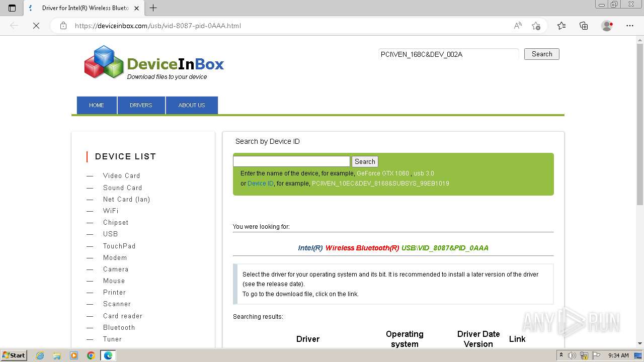This screenshot has width=644, height=362.
Task: Click example PCI\VEN_10EC&DEV_8168 link
Action: coord(380,184)
